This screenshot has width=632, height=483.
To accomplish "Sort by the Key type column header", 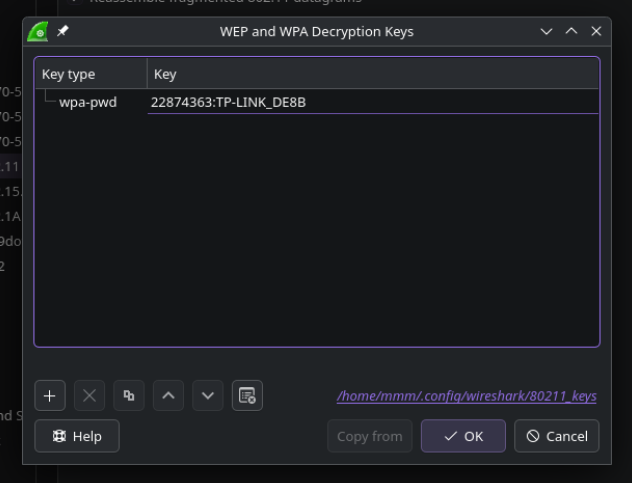I will [90, 74].
